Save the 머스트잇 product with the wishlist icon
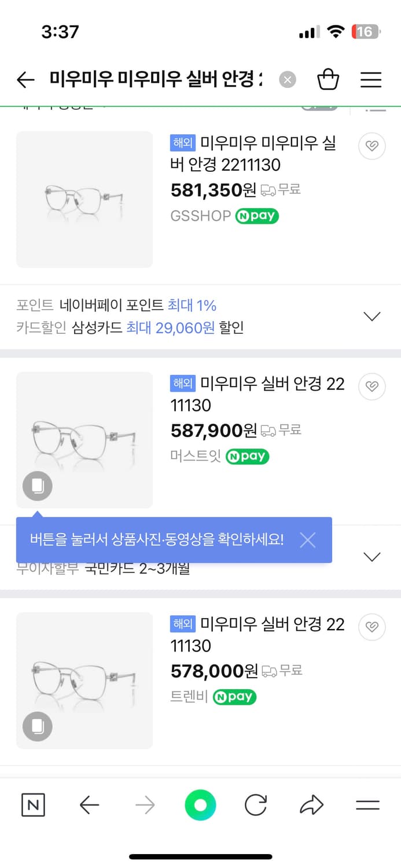 pos(371,387)
